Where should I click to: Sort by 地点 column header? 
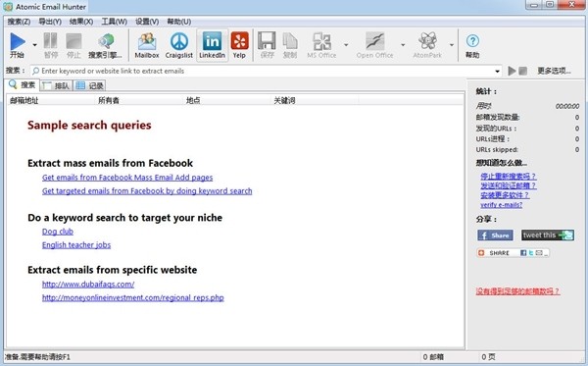pos(227,100)
